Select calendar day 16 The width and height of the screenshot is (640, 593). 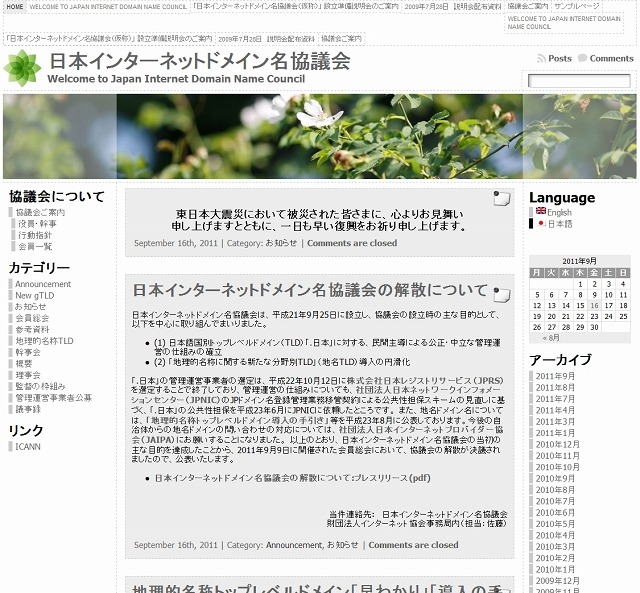pyautogui.click(x=594, y=306)
